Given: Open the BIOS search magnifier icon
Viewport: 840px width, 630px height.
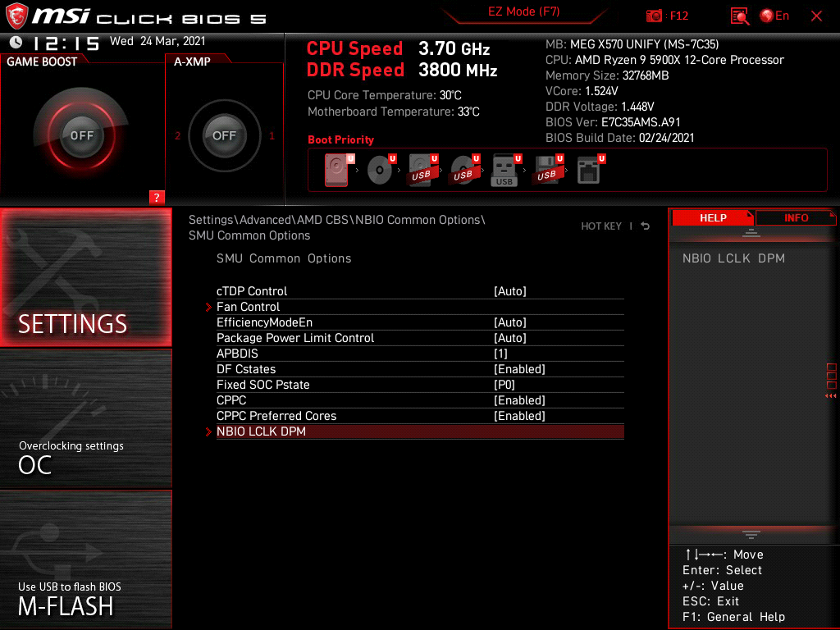Looking at the screenshot, I should [x=740, y=16].
